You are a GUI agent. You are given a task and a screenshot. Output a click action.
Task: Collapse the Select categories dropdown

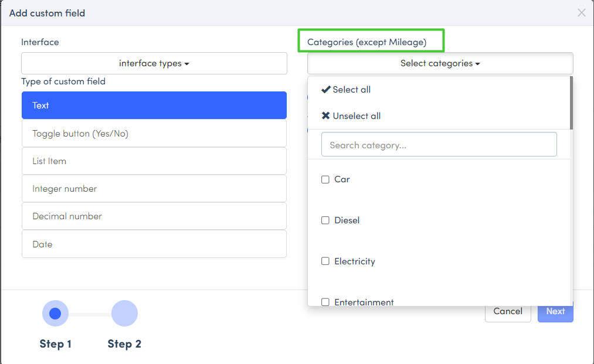point(440,63)
